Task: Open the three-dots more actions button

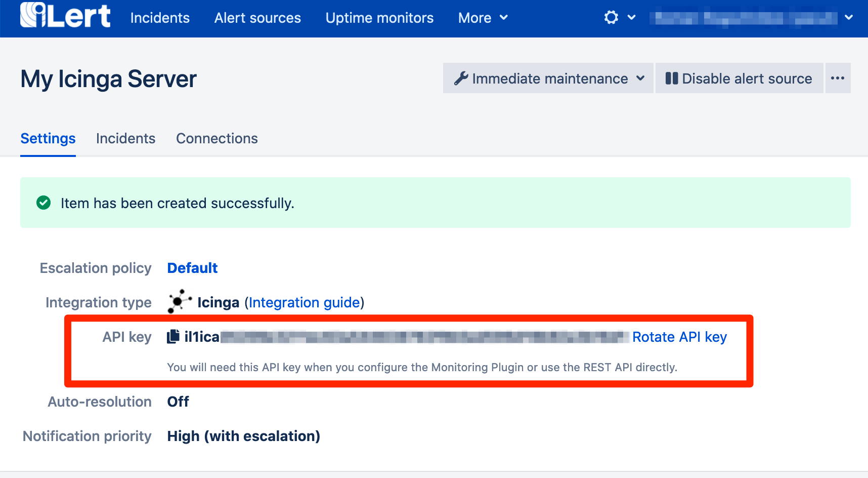Action: [838, 78]
